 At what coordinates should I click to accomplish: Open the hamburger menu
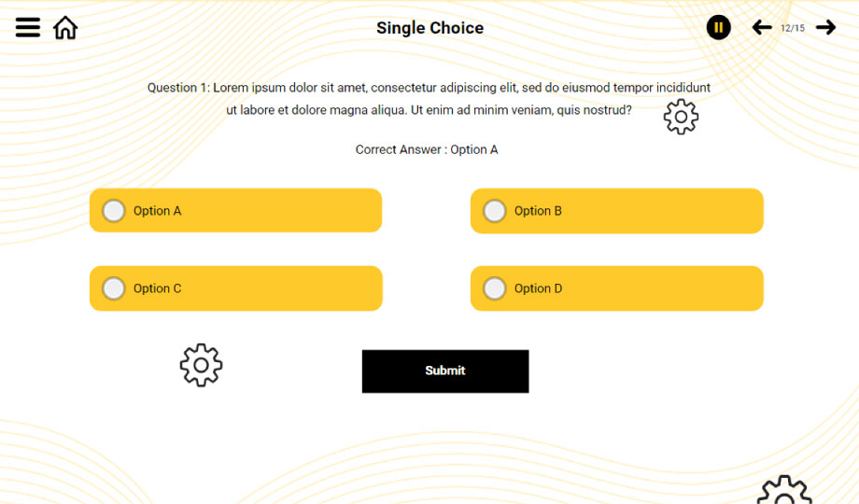click(x=28, y=27)
